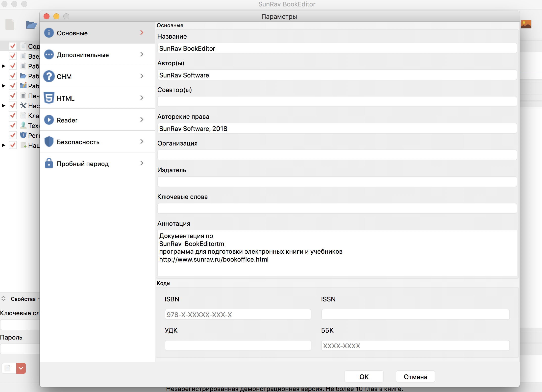Viewport: 542px width, 392px height.
Task: Click the ISSN input field
Action: point(415,315)
